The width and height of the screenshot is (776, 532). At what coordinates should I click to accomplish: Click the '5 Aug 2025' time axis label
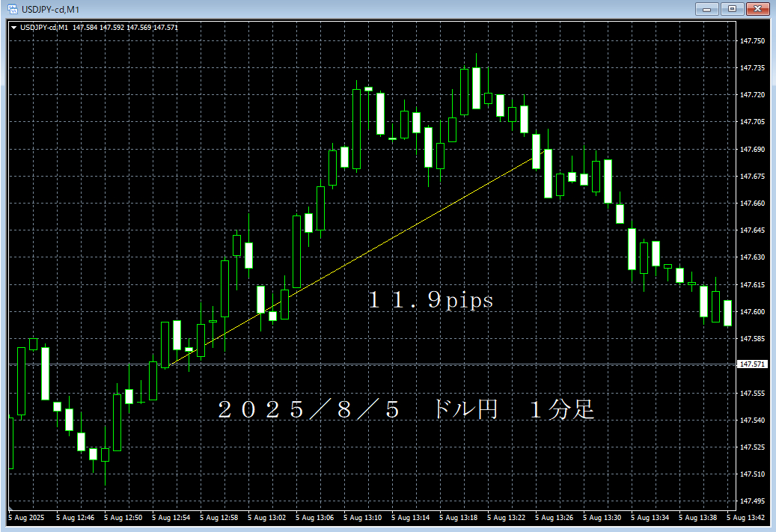(25, 518)
